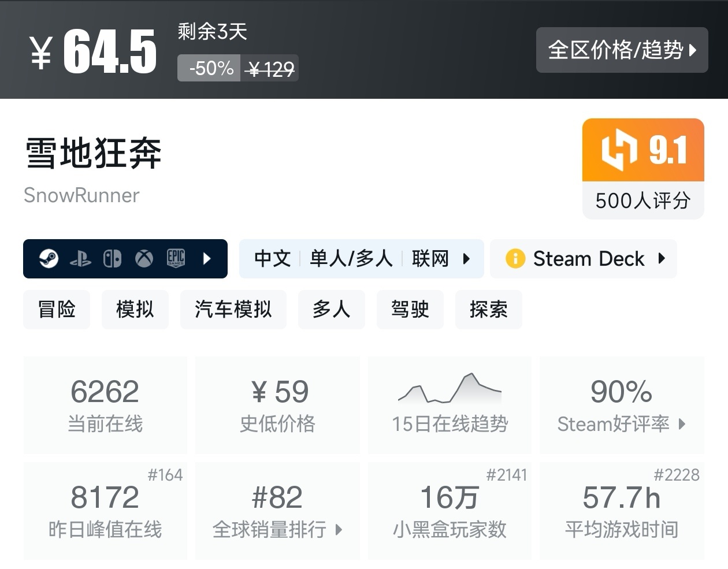Click the PlayStation platform icon
Viewport: 728px width, 569px height.
[81, 258]
